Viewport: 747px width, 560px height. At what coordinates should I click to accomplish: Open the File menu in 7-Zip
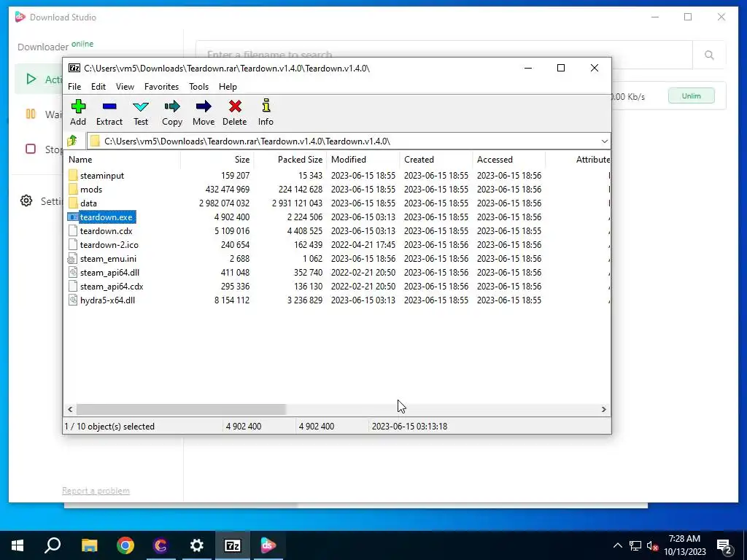pyautogui.click(x=74, y=87)
